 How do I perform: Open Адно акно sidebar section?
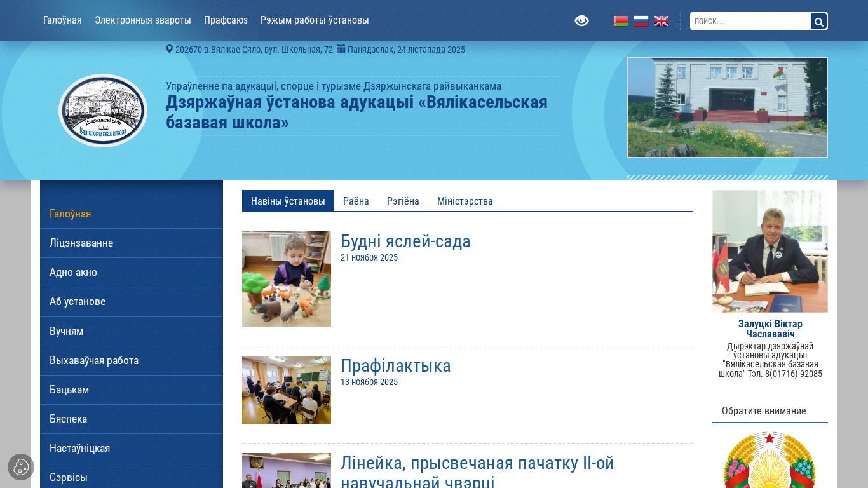click(x=132, y=272)
